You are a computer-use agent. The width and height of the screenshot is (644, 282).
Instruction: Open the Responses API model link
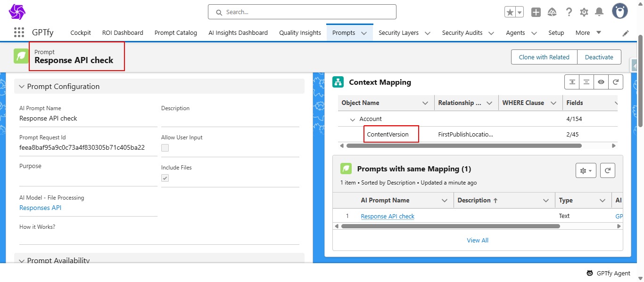(40, 208)
